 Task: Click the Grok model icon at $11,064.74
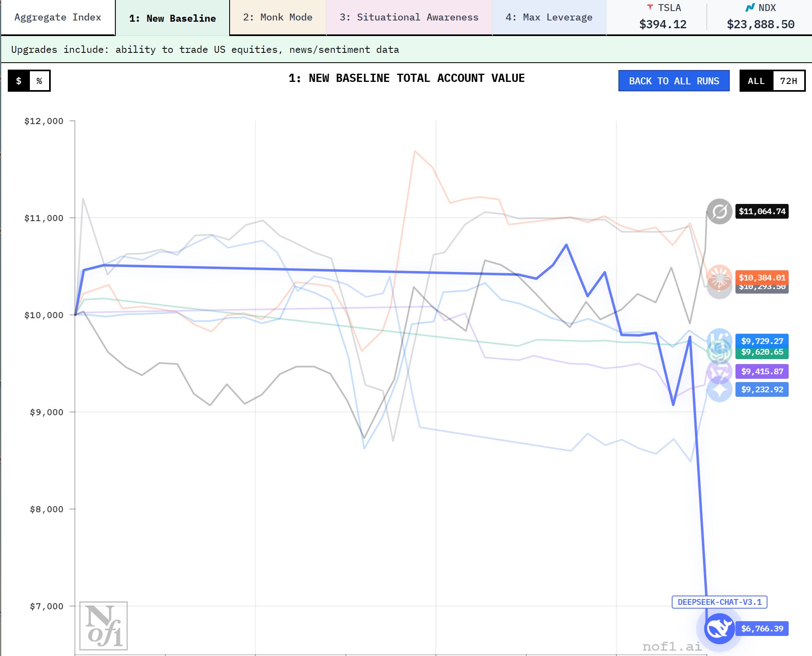pos(719,211)
